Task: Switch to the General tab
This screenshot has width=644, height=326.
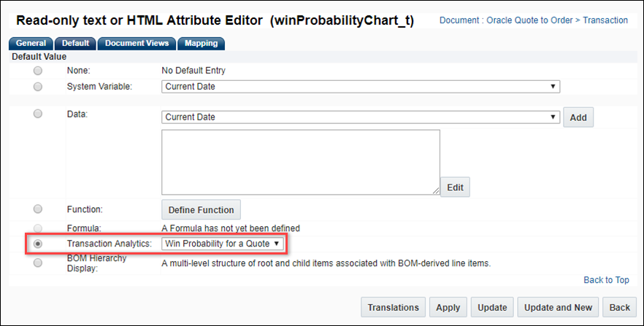Action: click(x=31, y=44)
